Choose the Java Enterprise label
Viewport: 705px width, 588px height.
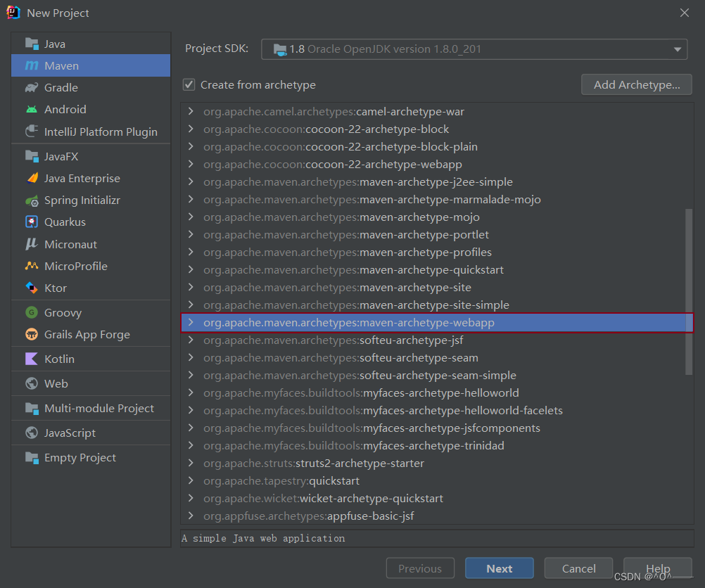point(82,179)
